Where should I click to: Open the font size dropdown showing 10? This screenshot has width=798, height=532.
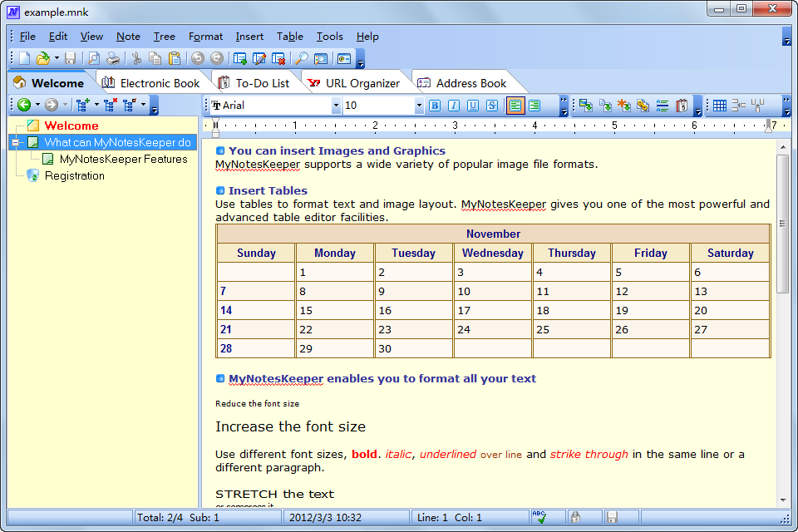417,105
